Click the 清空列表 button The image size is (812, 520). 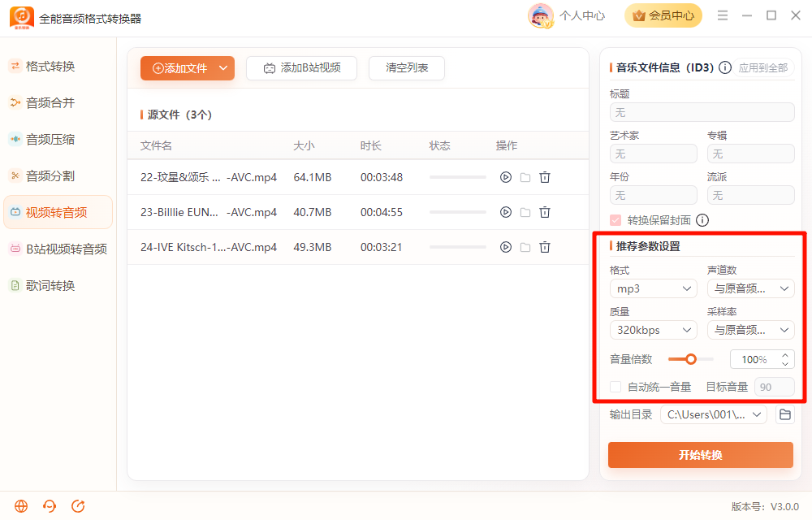point(407,68)
